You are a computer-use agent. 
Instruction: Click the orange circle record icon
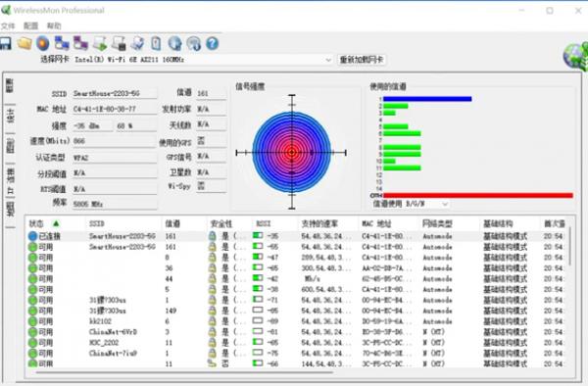(43, 43)
